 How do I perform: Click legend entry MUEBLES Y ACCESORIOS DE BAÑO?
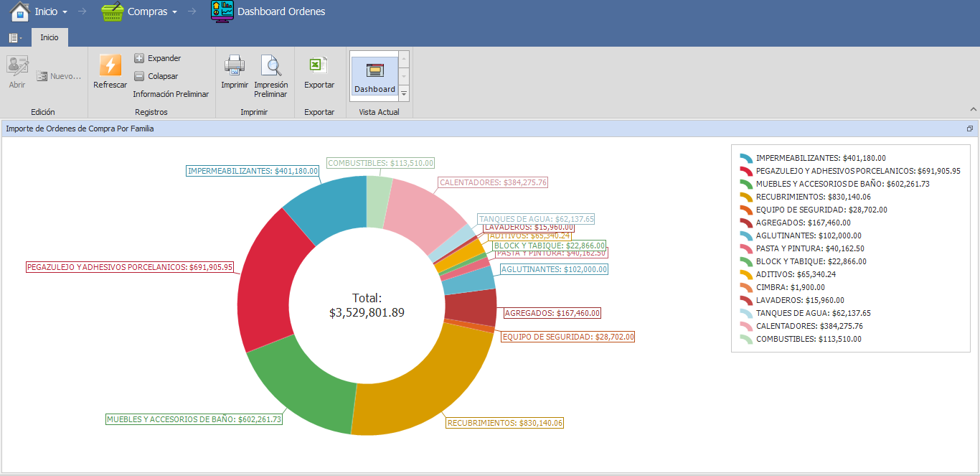click(842, 184)
